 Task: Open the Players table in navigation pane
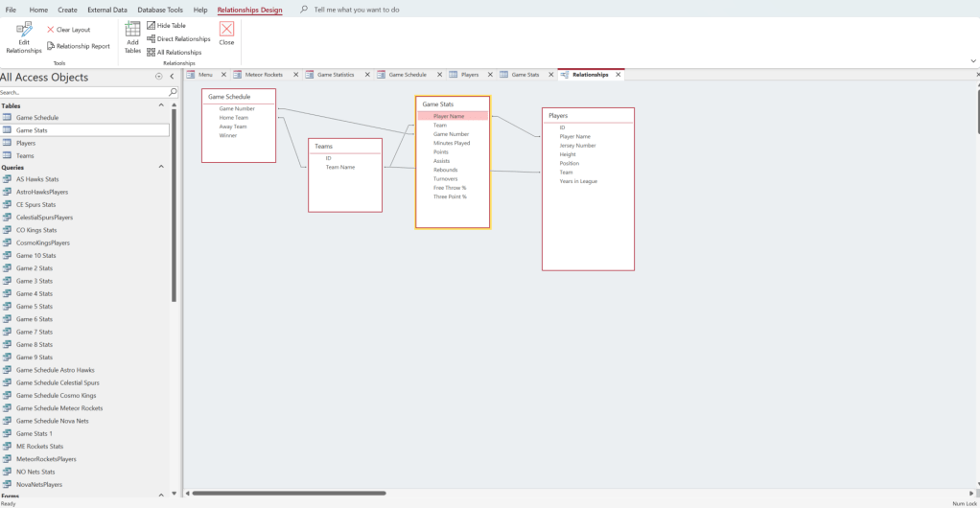point(26,143)
